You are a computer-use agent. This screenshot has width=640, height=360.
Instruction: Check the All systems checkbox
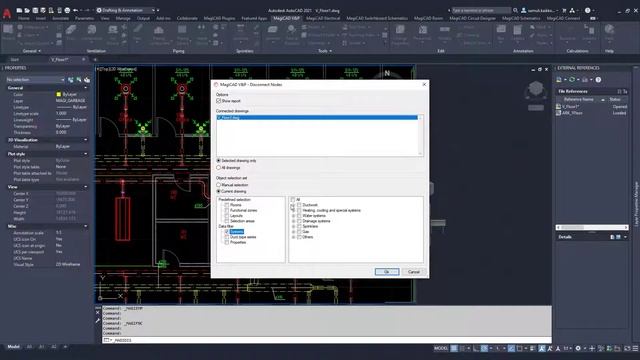293,200
